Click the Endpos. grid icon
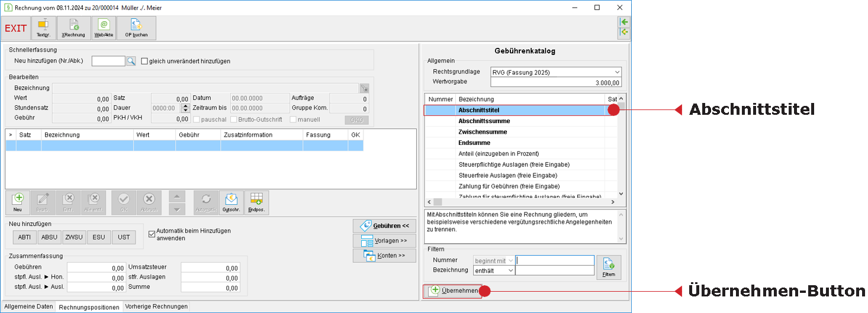The image size is (868, 313). click(x=256, y=202)
